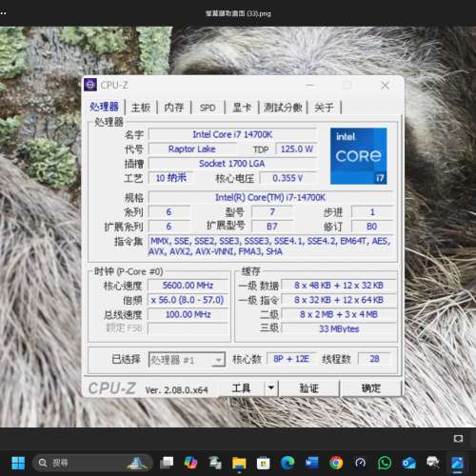Switch to the 关于 (About) tab
The height and width of the screenshot is (476, 476).
pos(324,108)
